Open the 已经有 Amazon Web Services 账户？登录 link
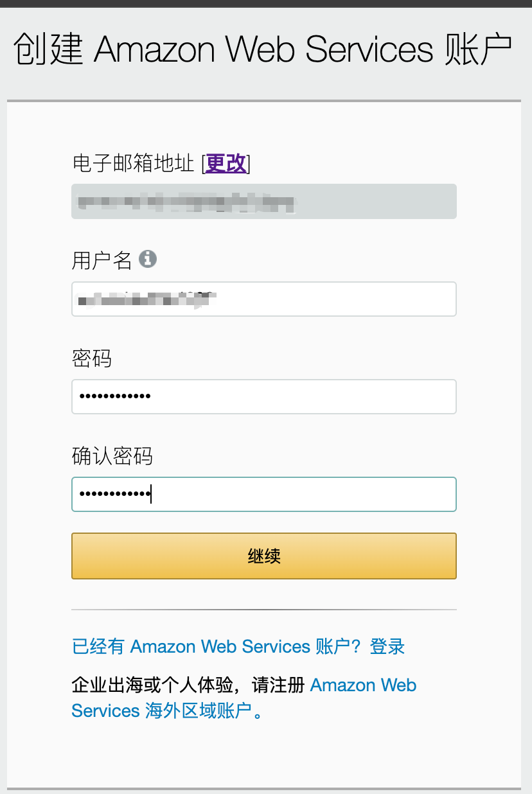The image size is (532, 794). pyautogui.click(x=238, y=646)
